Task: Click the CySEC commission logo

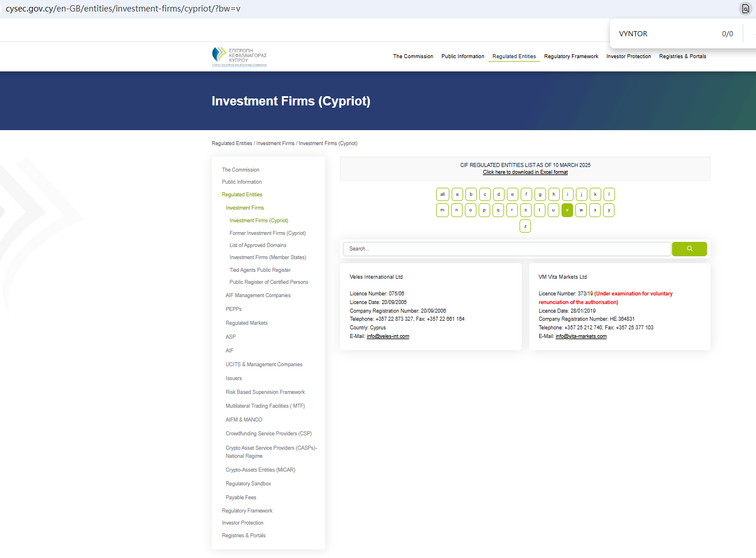Action: (x=239, y=56)
